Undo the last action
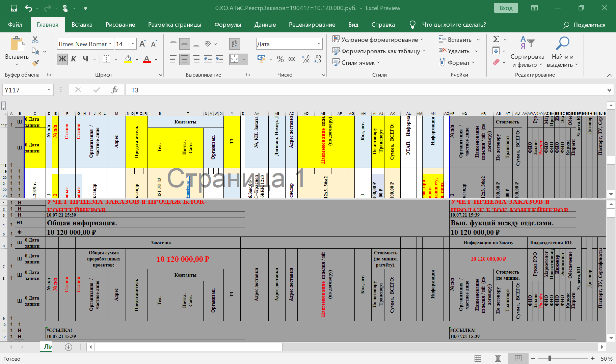This screenshot has width=616, height=364. pos(29,8)
